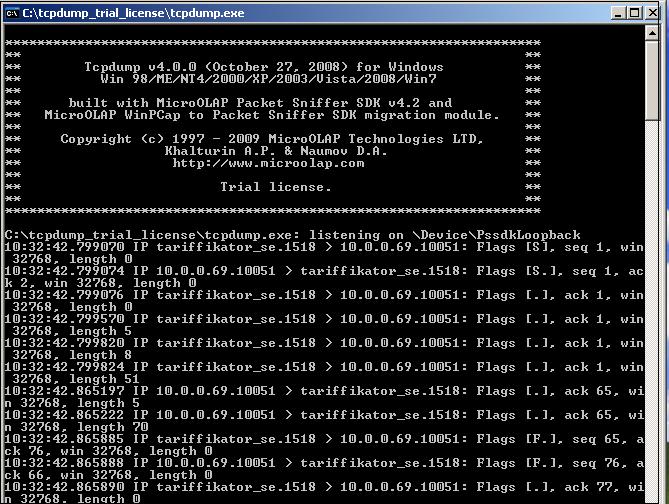Viewport: 669px width, 504px height.
Task: Click the text 'Tcpdump v4.0.0 (October 27, 2008) for Windows'
Action: (264, 67)
